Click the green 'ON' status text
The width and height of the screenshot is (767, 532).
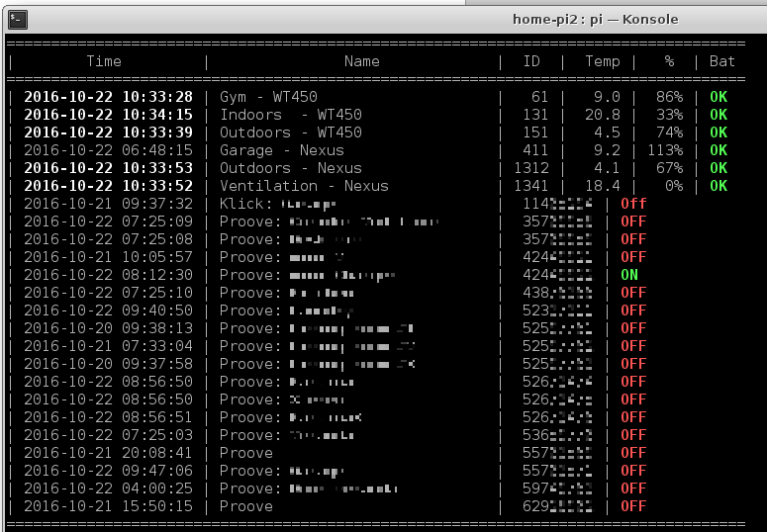coord(629,275)
